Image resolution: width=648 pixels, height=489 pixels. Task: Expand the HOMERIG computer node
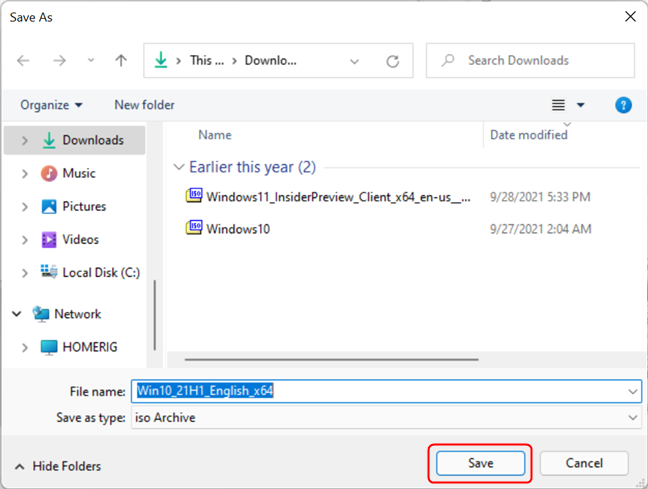tap(25, 347)
